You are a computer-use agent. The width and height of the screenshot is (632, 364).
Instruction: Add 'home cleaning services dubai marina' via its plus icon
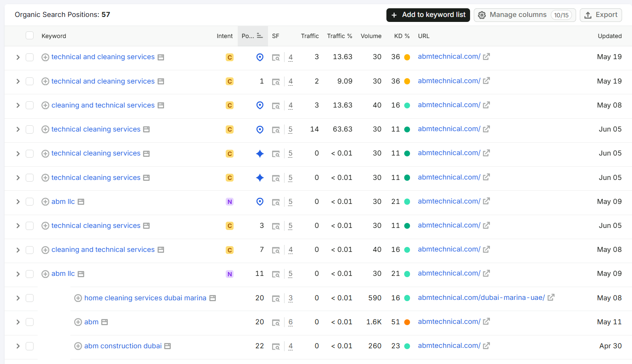click(x=78, y=298)
